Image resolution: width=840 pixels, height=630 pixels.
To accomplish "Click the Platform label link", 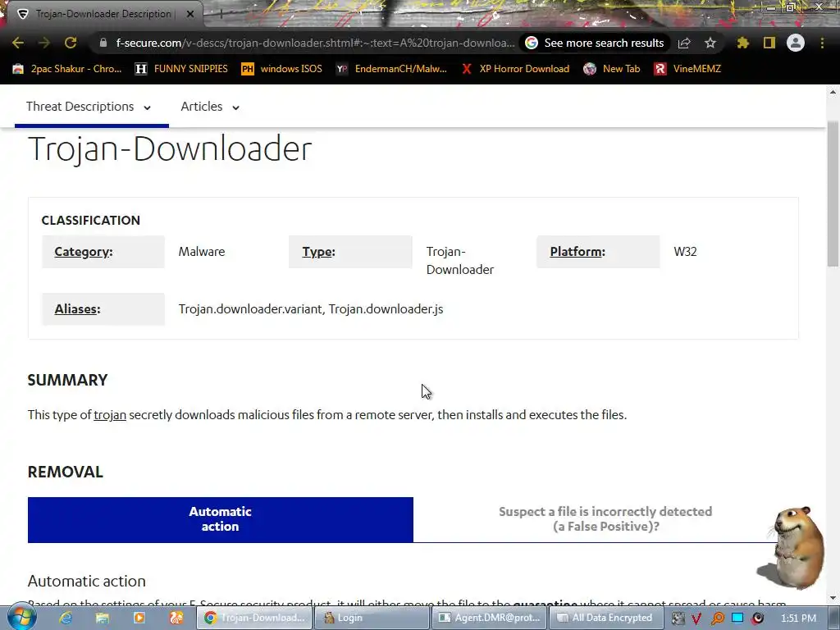I will [x=577, y=252].
